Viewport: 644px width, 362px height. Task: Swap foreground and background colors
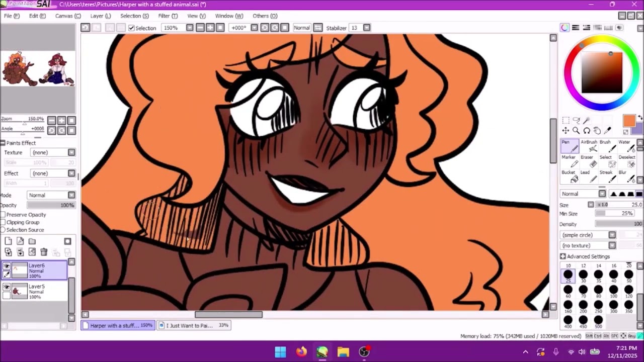[640, 119]
